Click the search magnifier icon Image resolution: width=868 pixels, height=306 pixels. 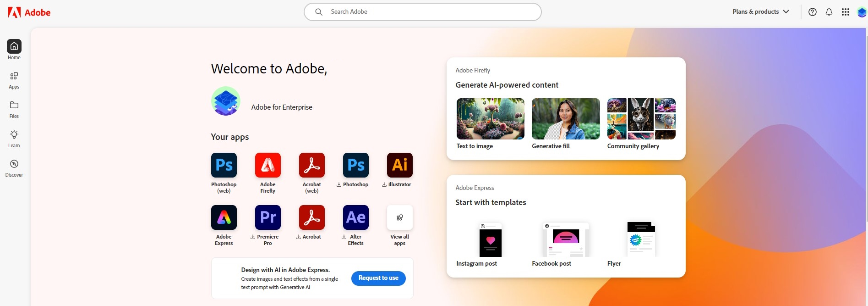pos(319,12)
